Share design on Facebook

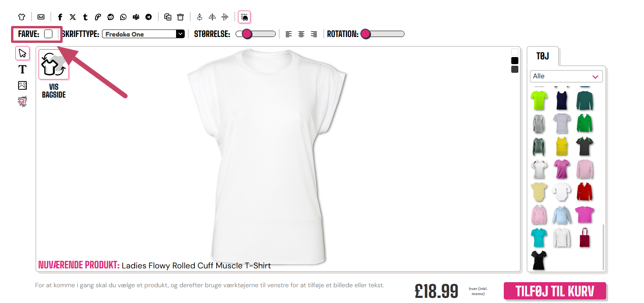pos(60,17)
